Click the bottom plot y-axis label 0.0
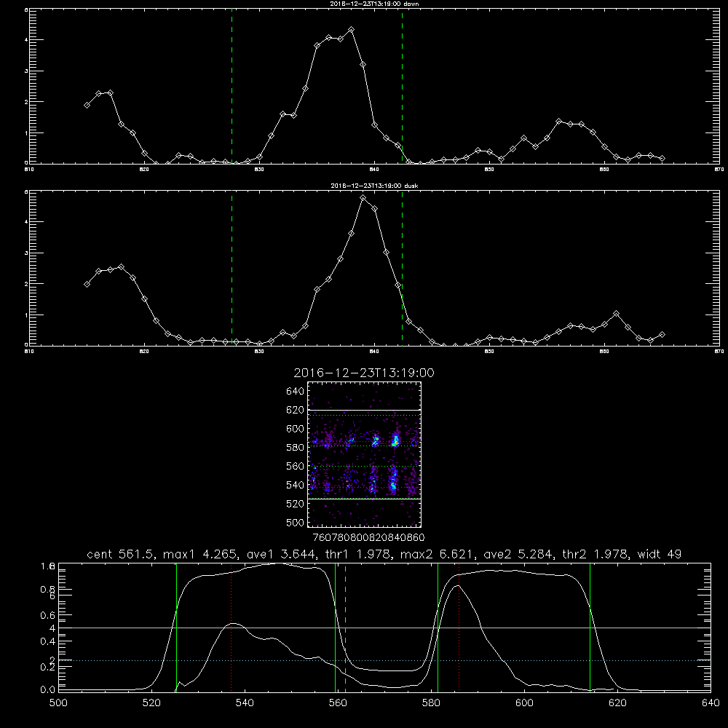 pyautogui.click(x=48, y=690)
